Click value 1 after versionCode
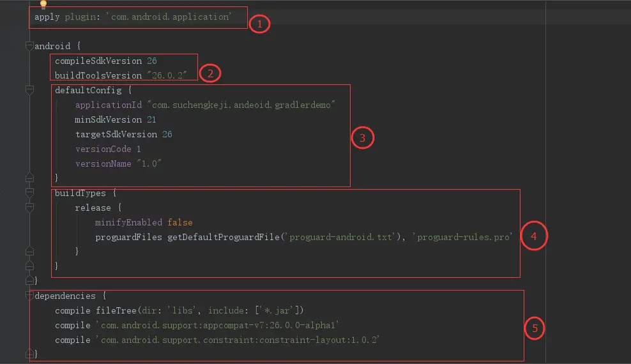The height and width of the screenshot is (364, 631). [139, 149]
